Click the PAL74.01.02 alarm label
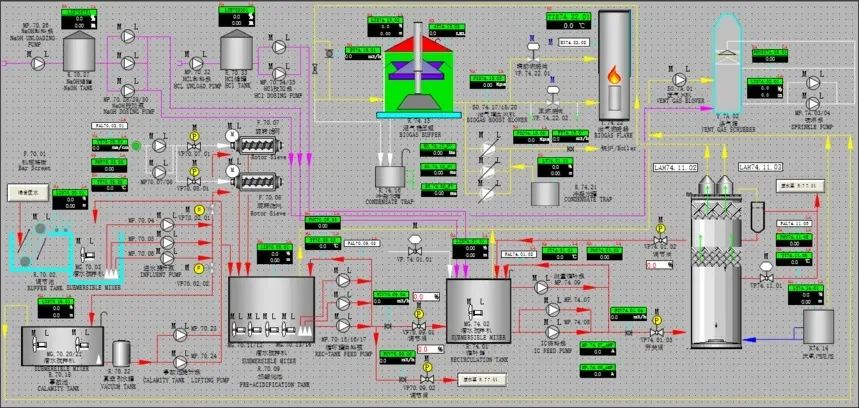The height and width of the screenshot is (408, 859). point(519,254)
